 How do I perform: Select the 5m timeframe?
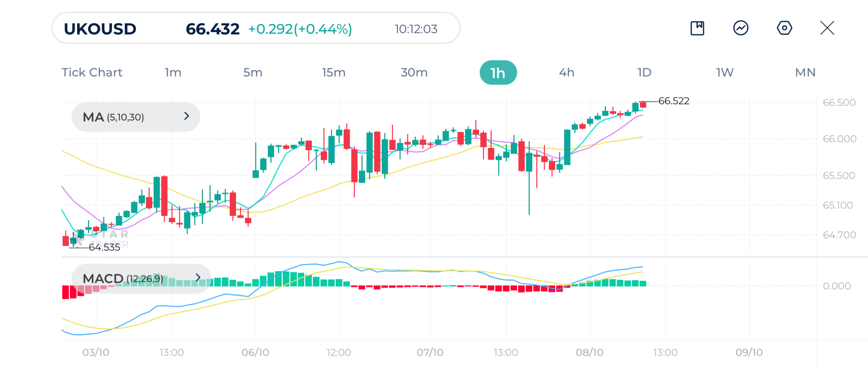coord(253,72)
